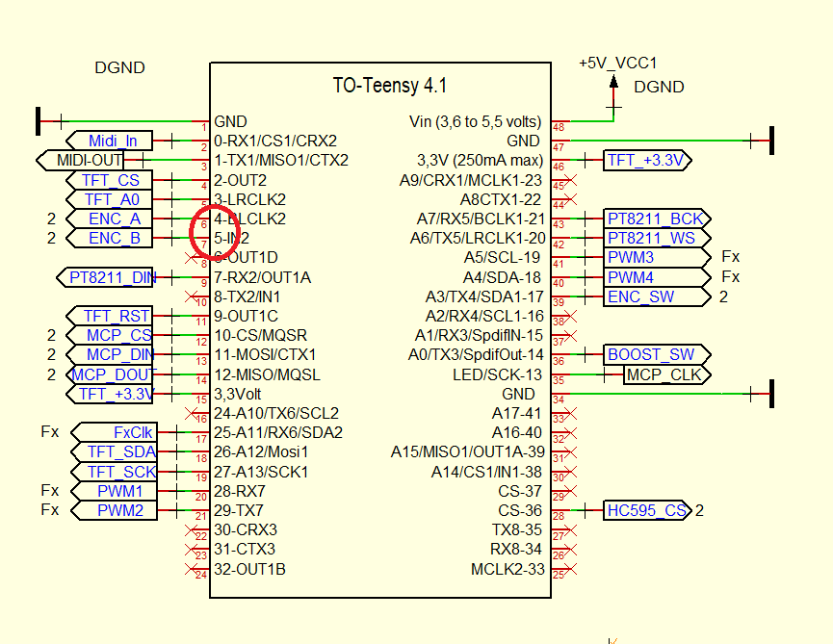Toggle the no-connect X on pin 16
The width and height of the screenshot is (833, 644).
189,415
